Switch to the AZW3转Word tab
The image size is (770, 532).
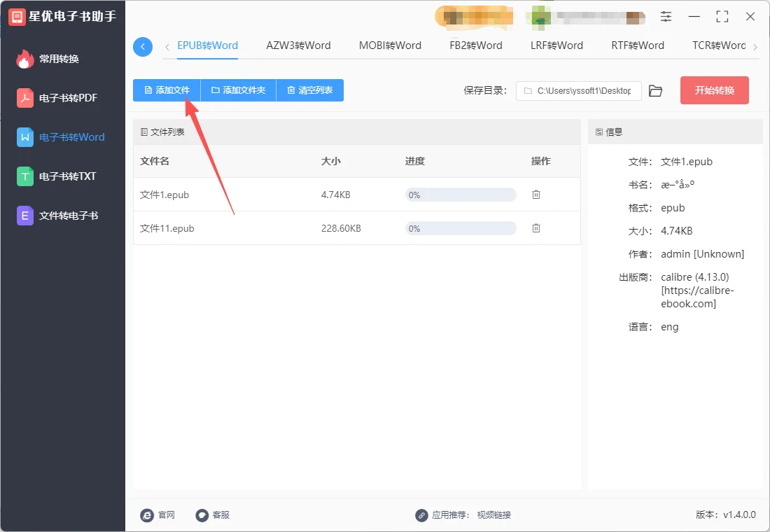point(298,45)
